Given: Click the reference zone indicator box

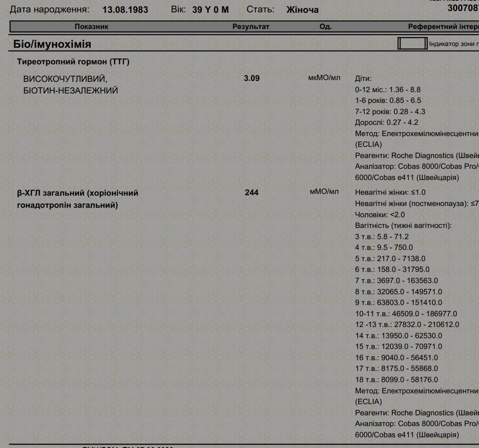Looking at the screenshot, I should pos(412,44).
